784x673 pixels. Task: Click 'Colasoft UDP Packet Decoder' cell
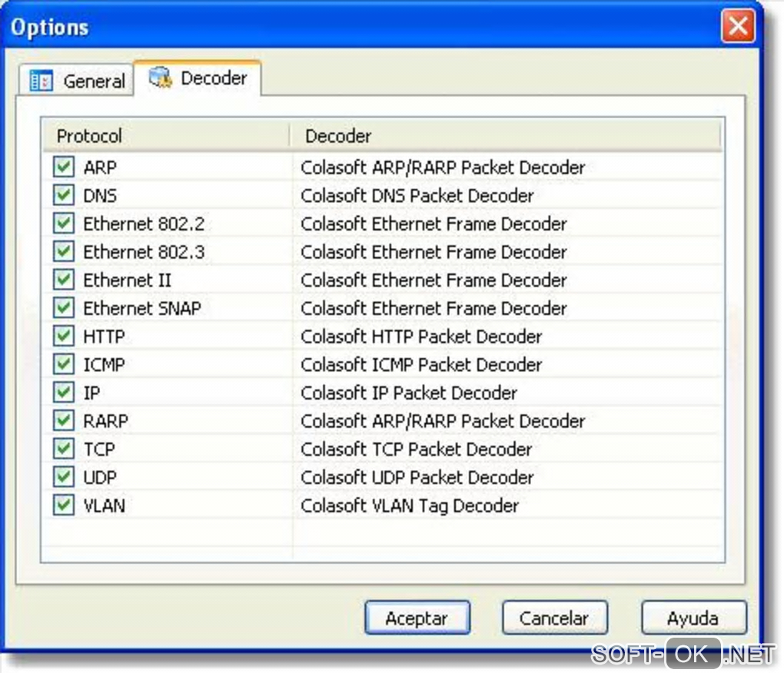click(x=417, y=478)
